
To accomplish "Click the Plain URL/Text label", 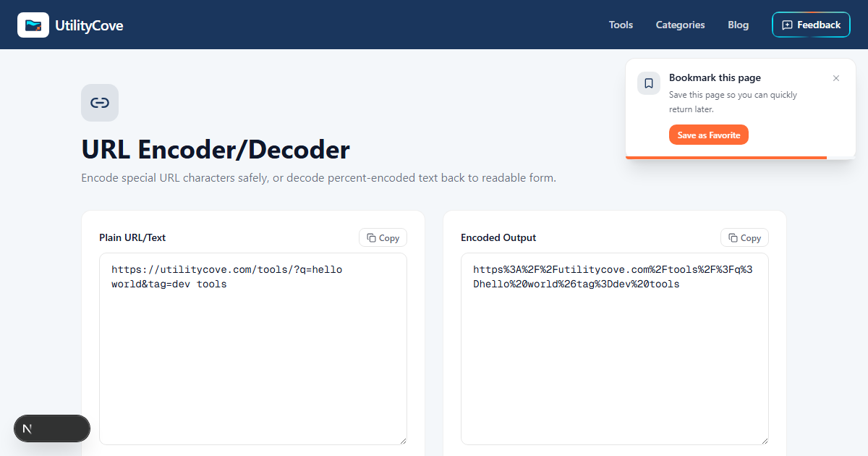I will tap(132, 237).
